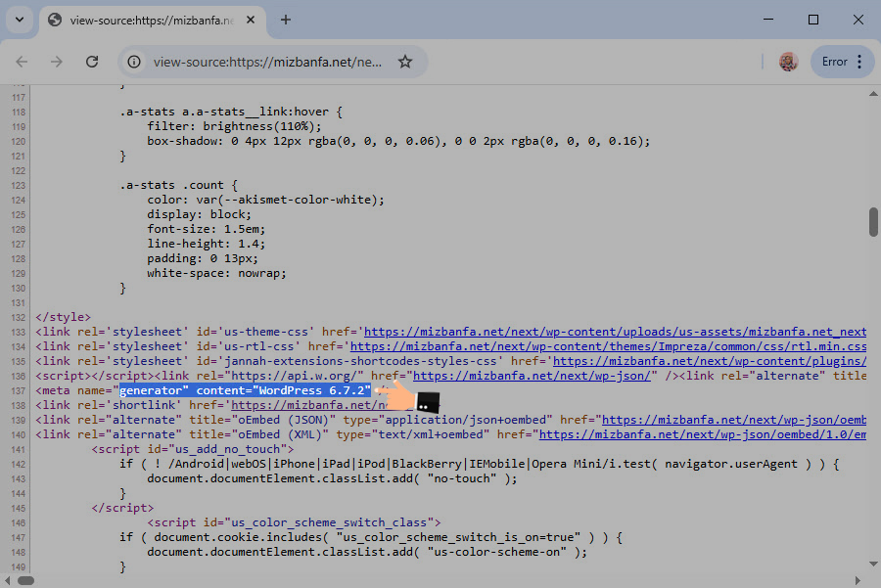Open rtl.min.css link on line 134
Viewport: 881px width, 588px height.
coord(608,346)
